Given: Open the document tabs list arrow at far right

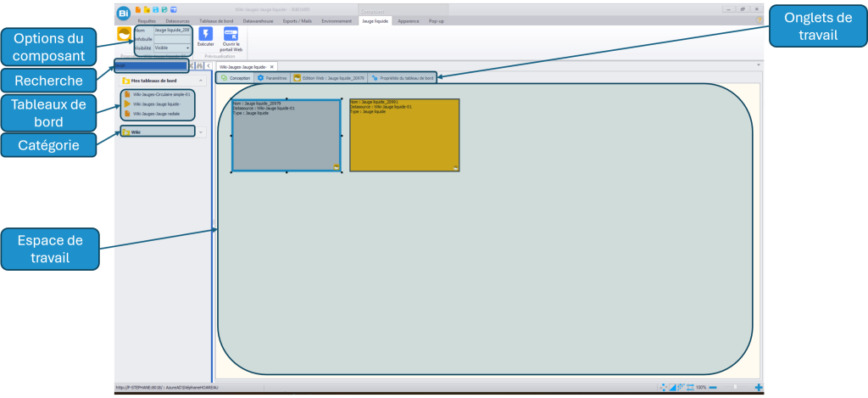Looking at the screenshot, I should (x=759, y=64).
